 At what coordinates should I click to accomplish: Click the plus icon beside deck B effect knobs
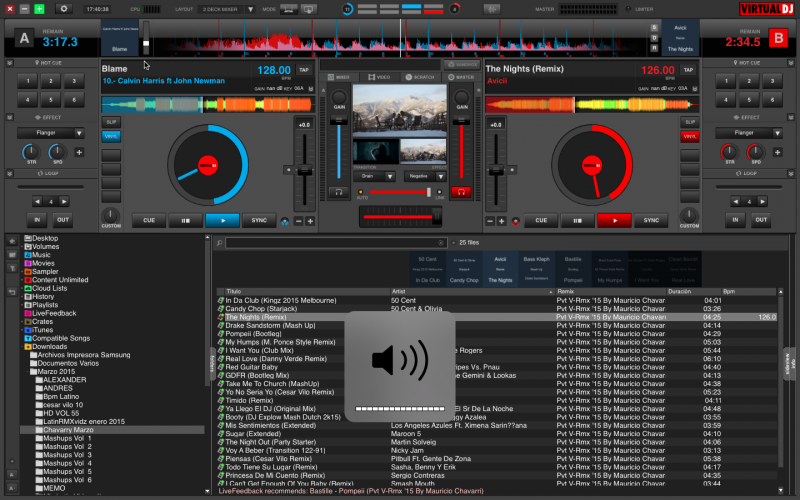tap(777, 152)
